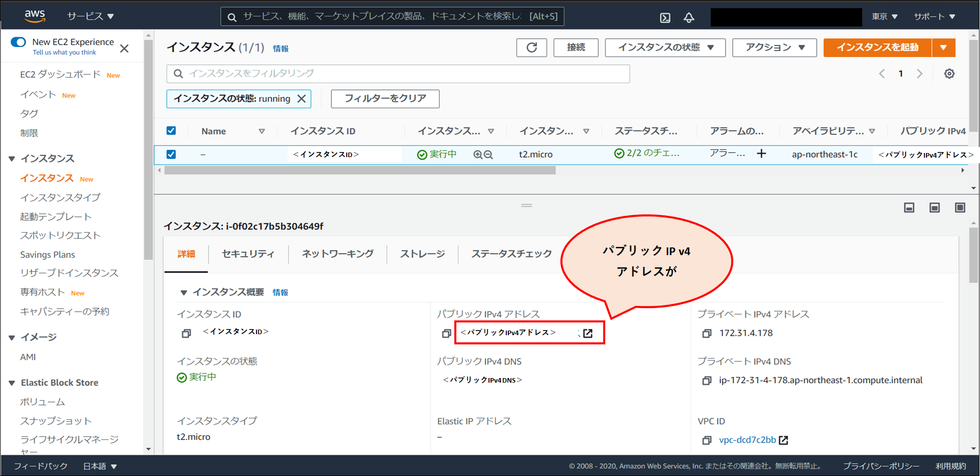Click the 接続 button
Screen dimensions: 980x476
[x=576, y=47]
